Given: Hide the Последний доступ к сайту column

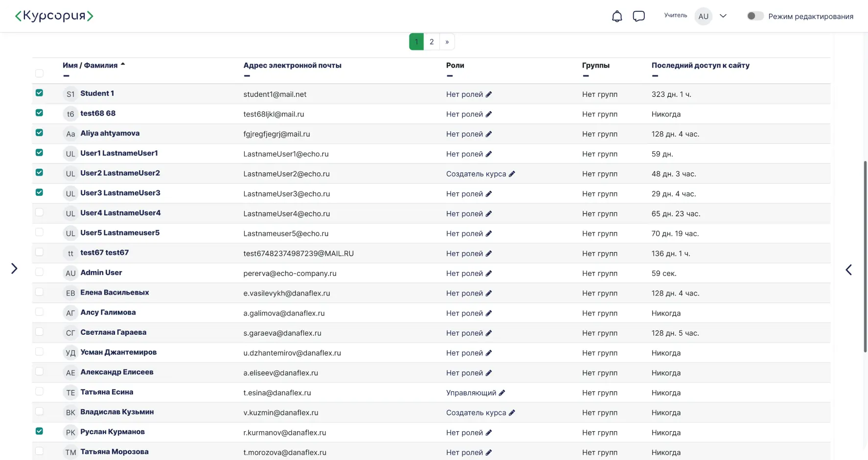Looking at the screenshot, I should point(655,76).
